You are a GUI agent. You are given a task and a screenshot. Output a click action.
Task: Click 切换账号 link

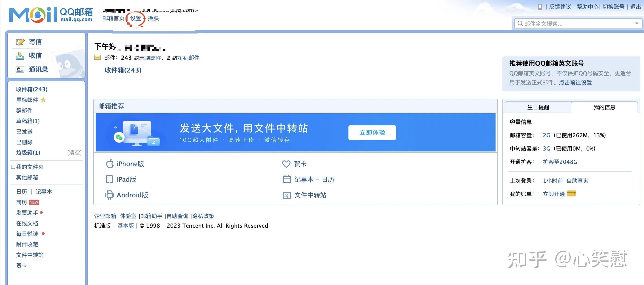(x=613, y=7)
